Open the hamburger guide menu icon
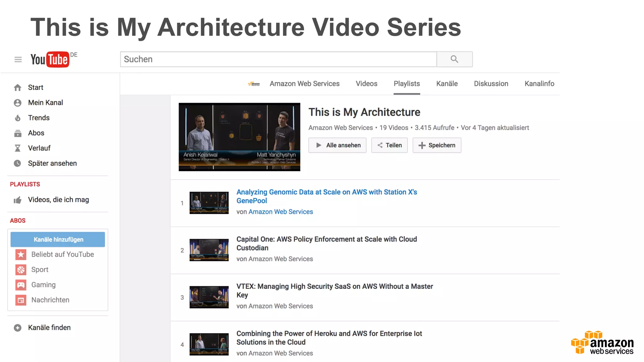This screenshot has height=362, width=644. click(18, 59)
